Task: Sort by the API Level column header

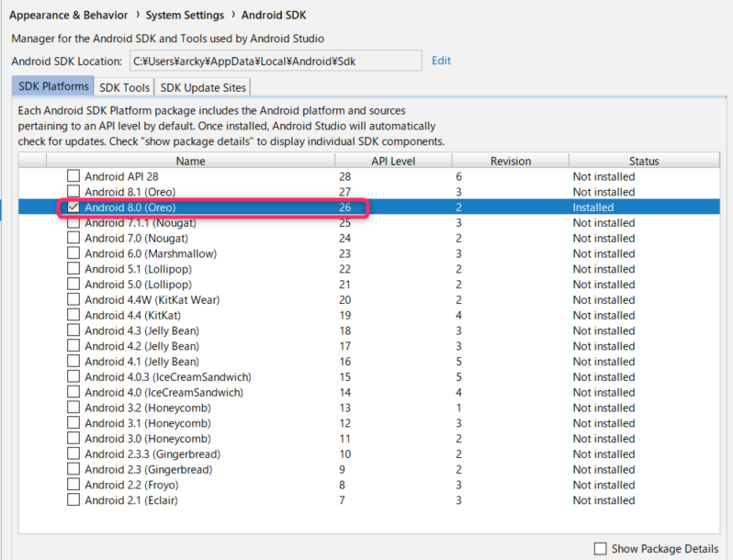Action: [393, 161]
